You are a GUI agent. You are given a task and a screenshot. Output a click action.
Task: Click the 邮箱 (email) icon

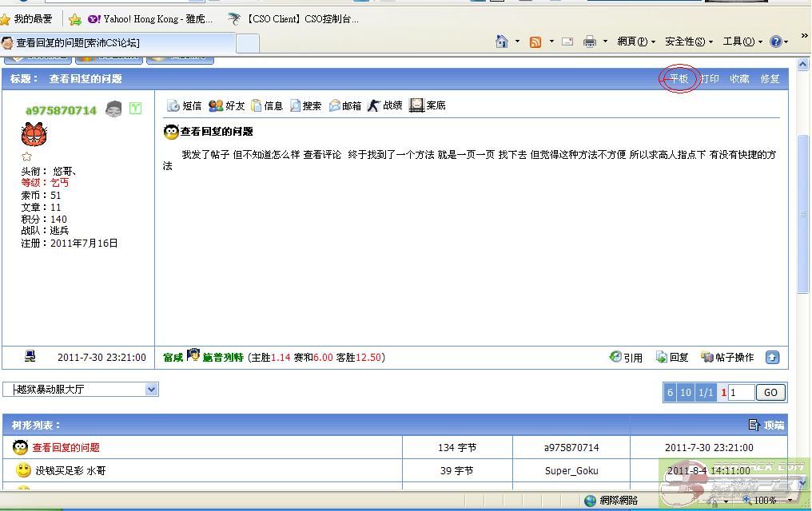[x=336, y=105]
